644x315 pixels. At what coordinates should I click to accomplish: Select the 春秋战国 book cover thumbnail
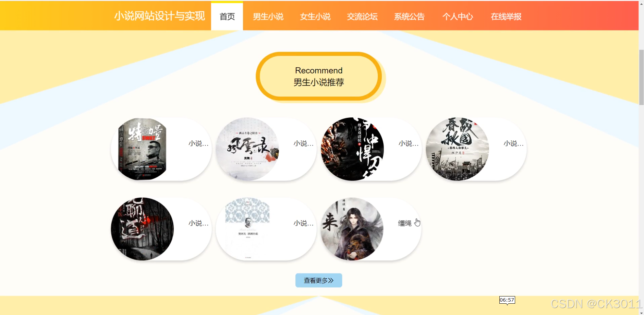coord(457,149)
